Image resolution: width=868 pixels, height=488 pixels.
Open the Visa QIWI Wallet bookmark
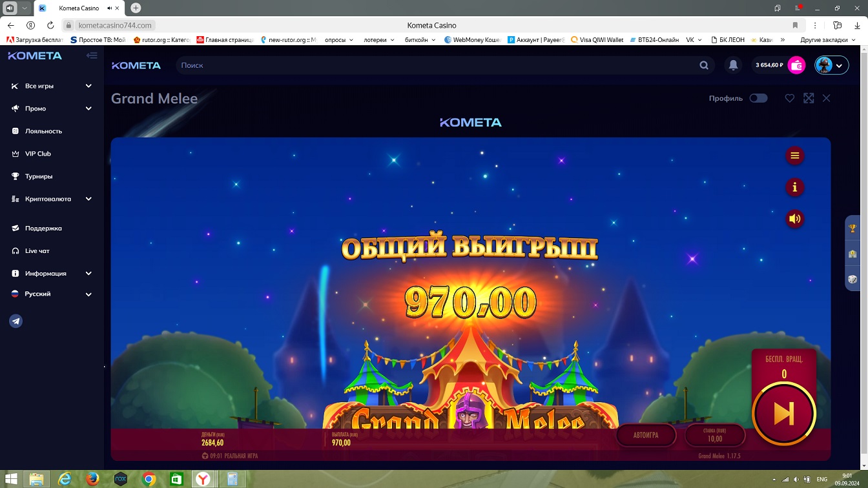tap(597, 39)
